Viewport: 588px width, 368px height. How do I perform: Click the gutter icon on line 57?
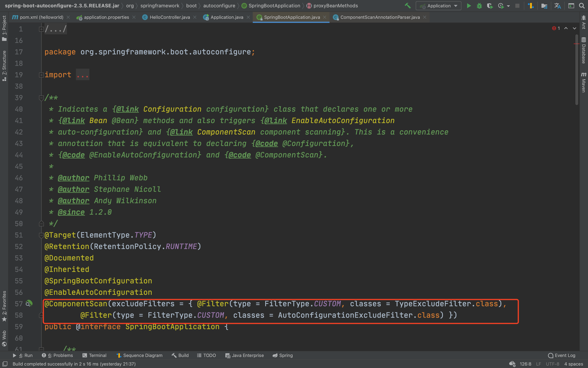(29, 304)
